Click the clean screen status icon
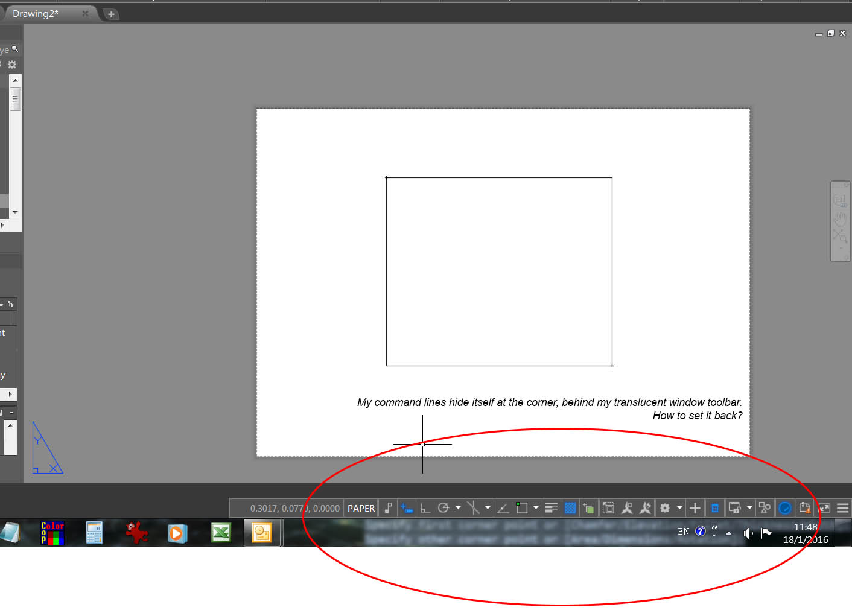The height and width of the screenshot is (616, 852). pyautogui.click(x=824, y=508)
